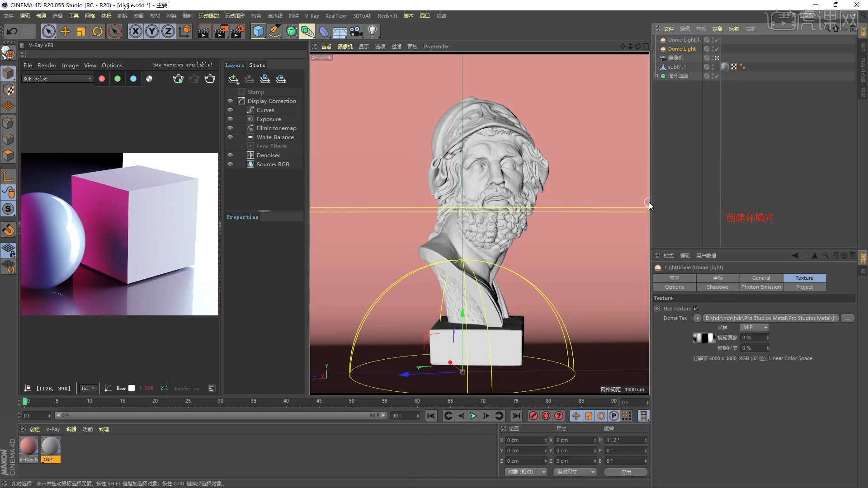Click the record active objects keyframe button

point(533,416)
